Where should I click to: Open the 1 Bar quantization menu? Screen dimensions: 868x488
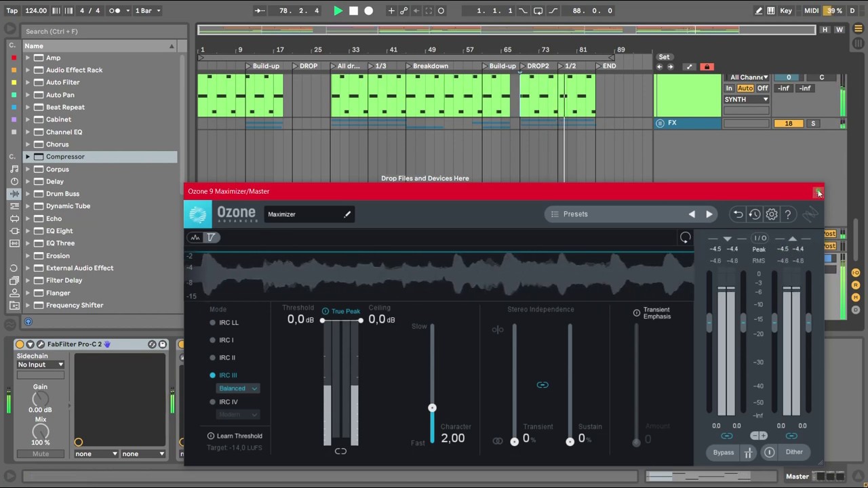click(x=147, y=11)
